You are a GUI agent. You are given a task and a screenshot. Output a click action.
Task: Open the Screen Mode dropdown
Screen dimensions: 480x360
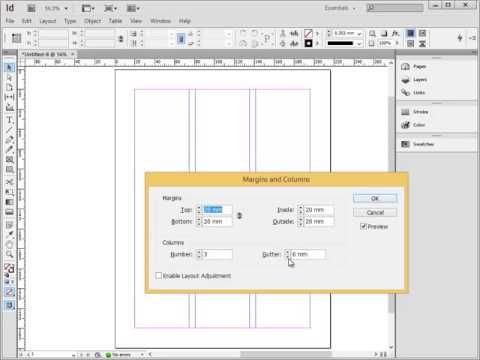tap(111, 8)
